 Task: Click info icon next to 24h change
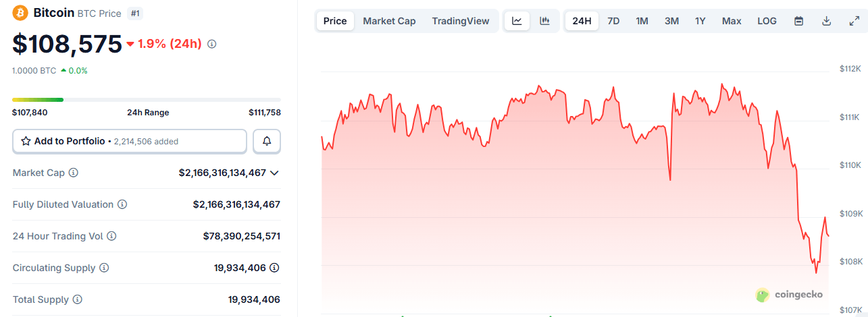point(211,44)
